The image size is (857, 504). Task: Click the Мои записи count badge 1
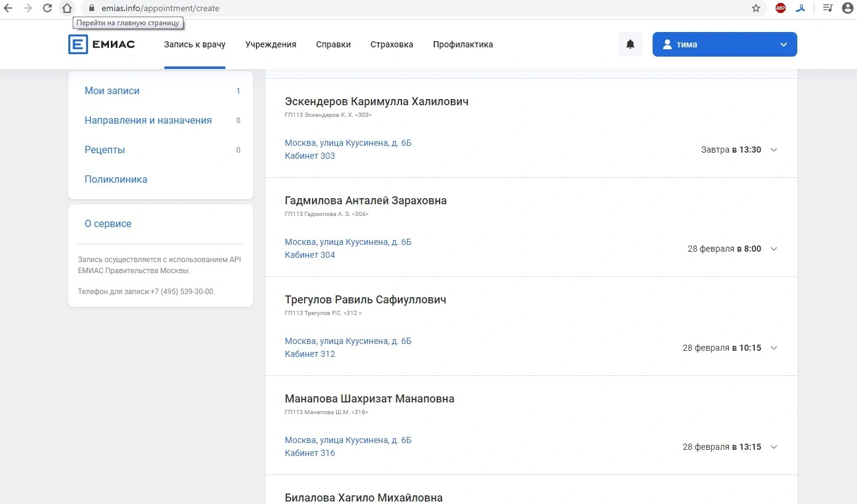238,91
